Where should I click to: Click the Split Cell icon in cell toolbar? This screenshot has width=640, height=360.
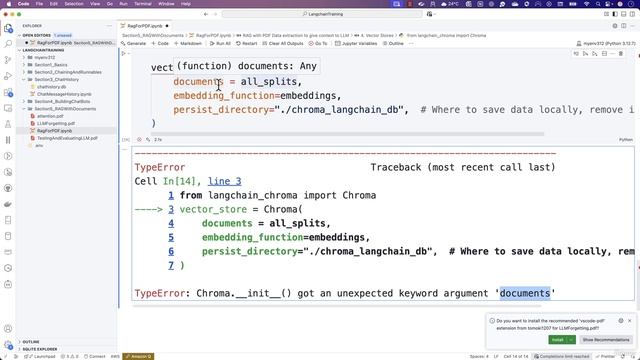click(604, 53)
